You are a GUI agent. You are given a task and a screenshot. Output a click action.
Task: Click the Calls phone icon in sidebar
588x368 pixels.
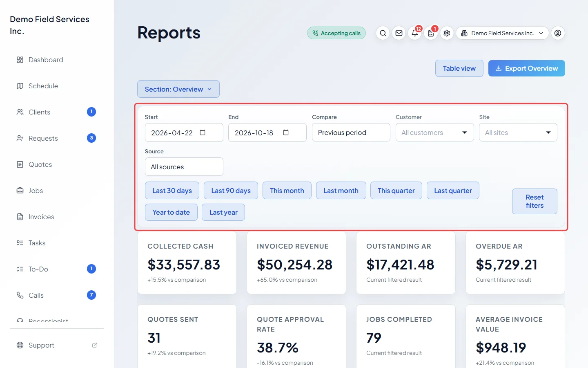20,295
